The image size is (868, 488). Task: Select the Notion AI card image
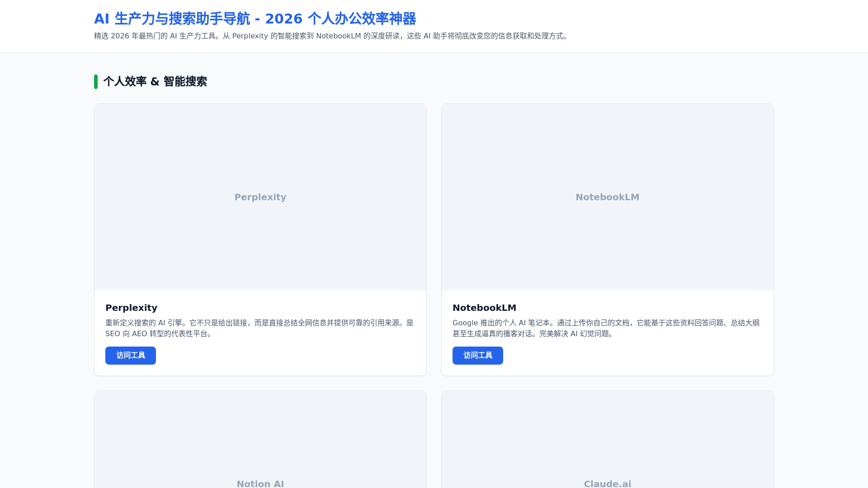click(260, 440)
